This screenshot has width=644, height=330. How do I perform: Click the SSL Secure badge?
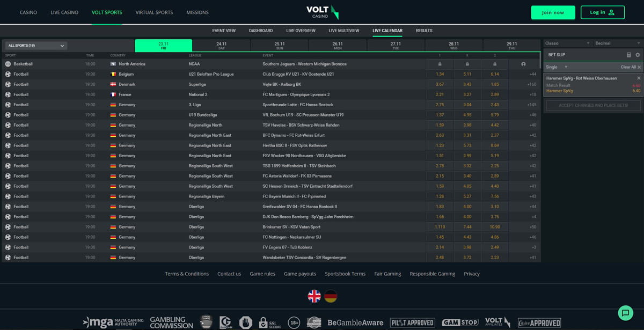pyautogui.click(x=269, y=322)
